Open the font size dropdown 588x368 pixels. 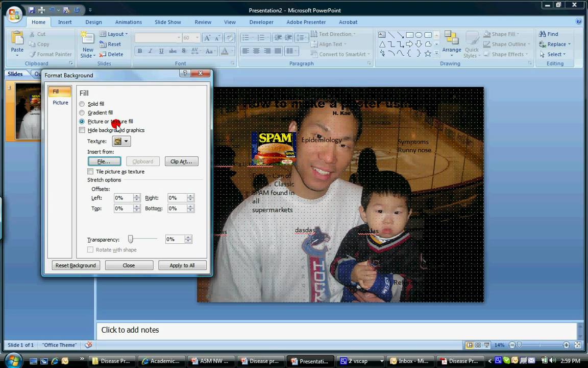point(197,37)
